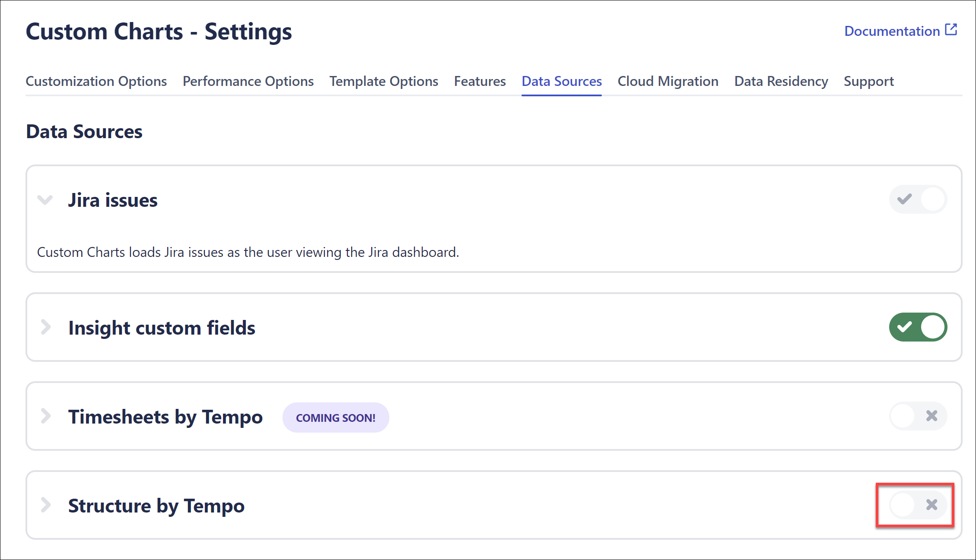The width and height of the screenshot is (976, 560).
Task: Switch to the Performance Options tab
Action: pyautogui.click(x=248, y=81)
